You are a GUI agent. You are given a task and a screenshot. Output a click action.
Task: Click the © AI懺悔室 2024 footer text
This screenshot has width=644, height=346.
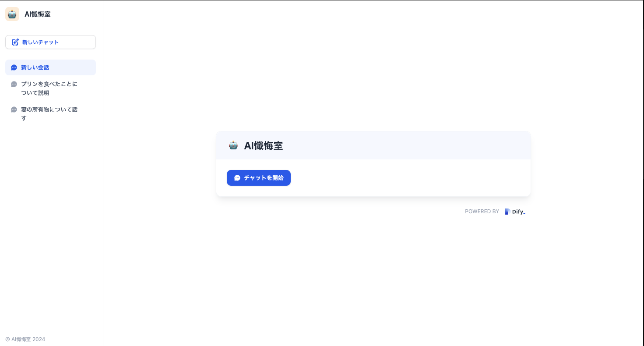click(x=25, y=339)
